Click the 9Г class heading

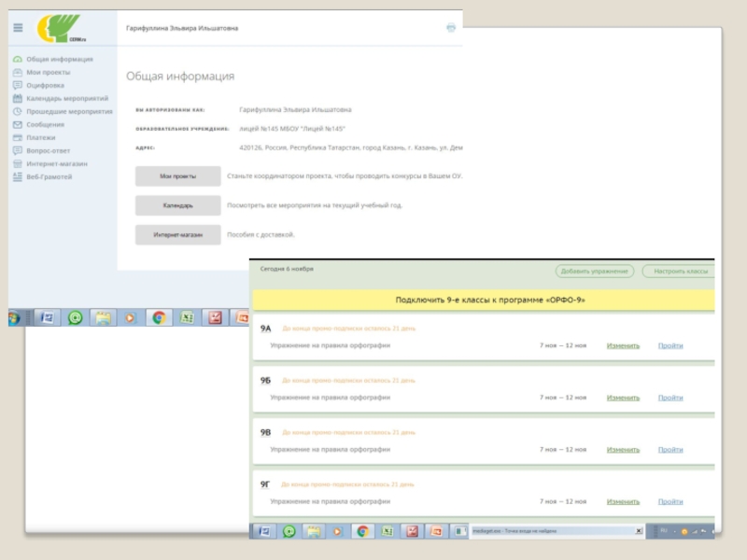265,484
